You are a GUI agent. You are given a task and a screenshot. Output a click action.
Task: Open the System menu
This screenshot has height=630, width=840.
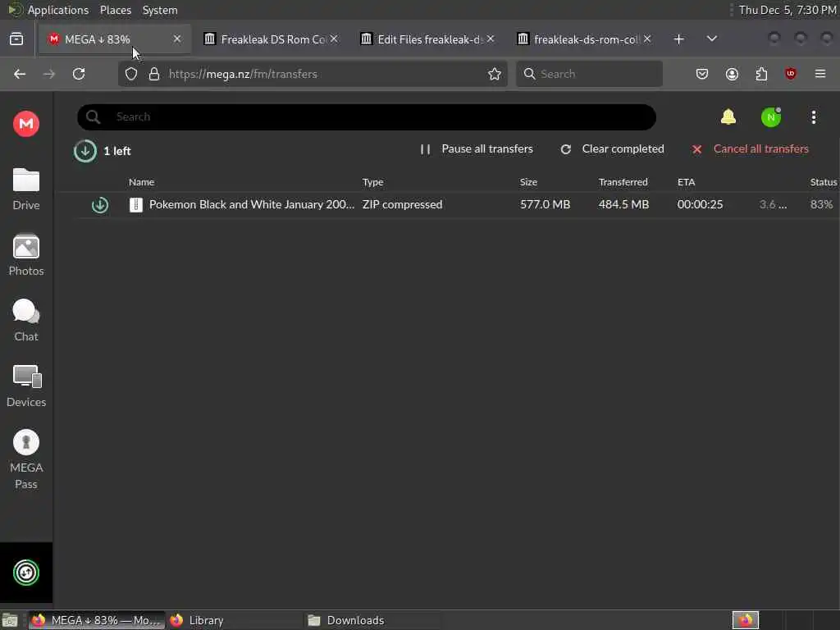point(160,10)
